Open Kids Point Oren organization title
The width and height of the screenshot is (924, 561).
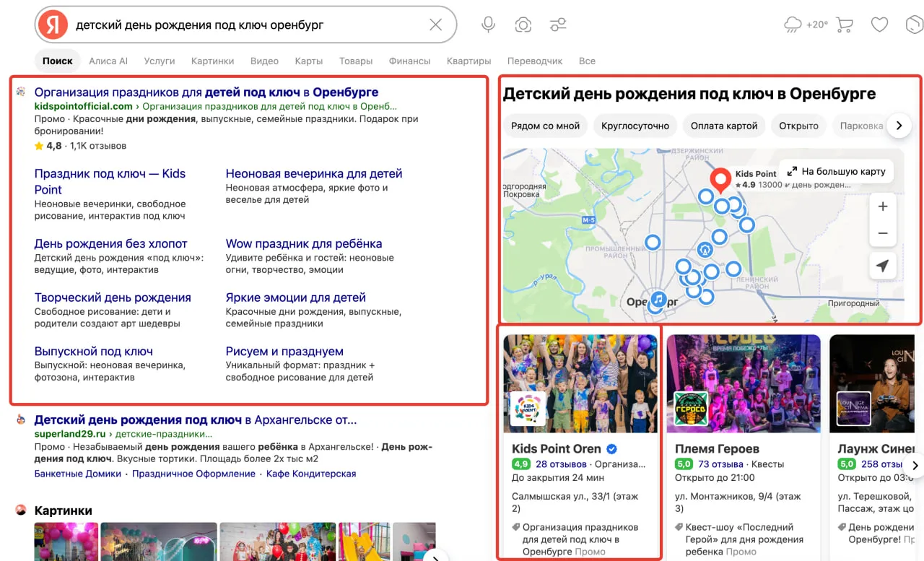[x=557, y=448]
